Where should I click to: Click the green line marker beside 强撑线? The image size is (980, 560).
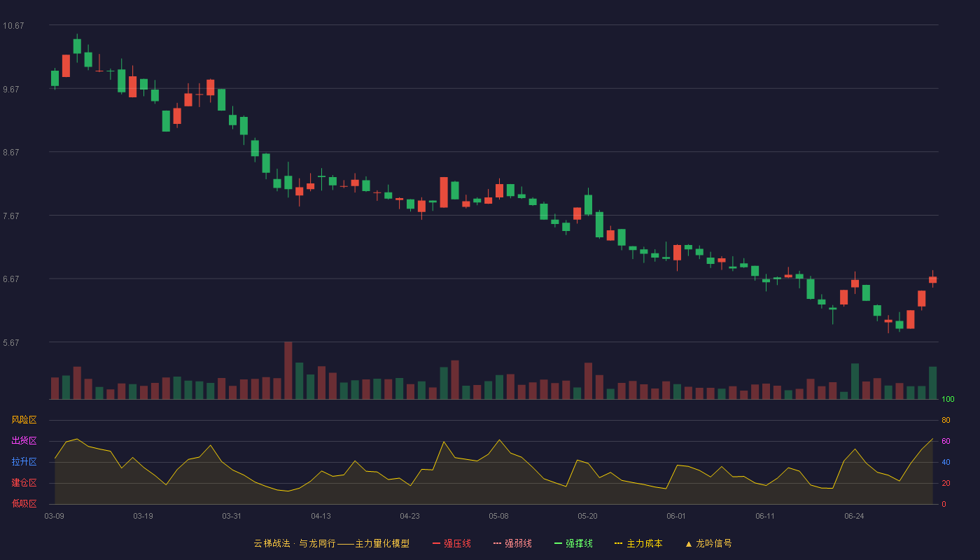click(x=558, y=544)
